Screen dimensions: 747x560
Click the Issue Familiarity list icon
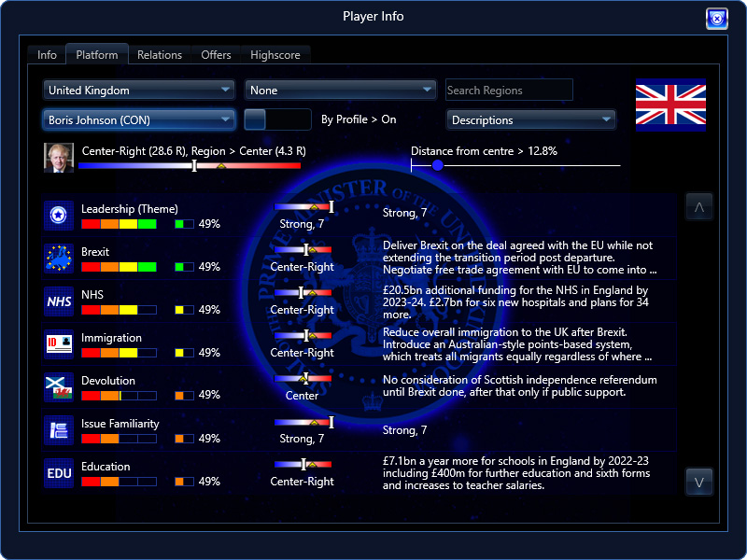pos(58,431)
